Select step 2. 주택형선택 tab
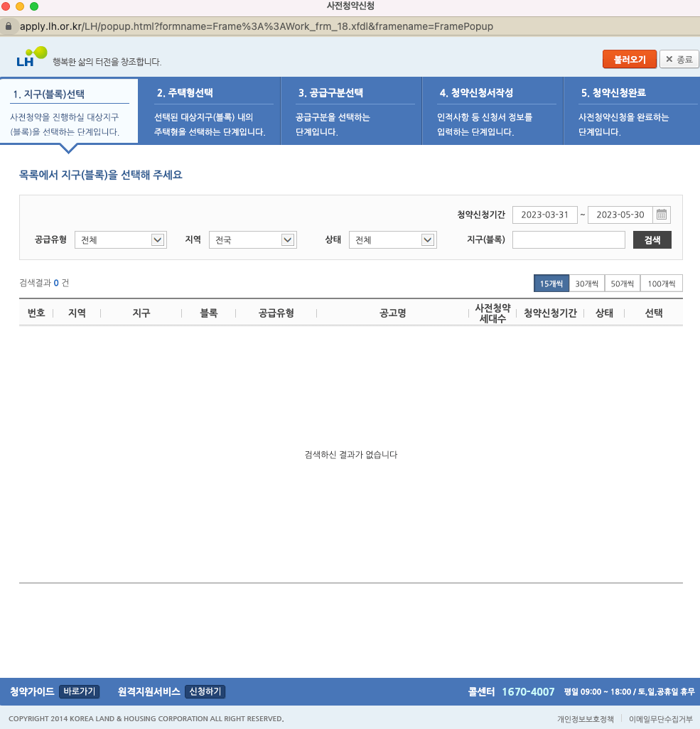The image size is (700, 729). [210, 111]
